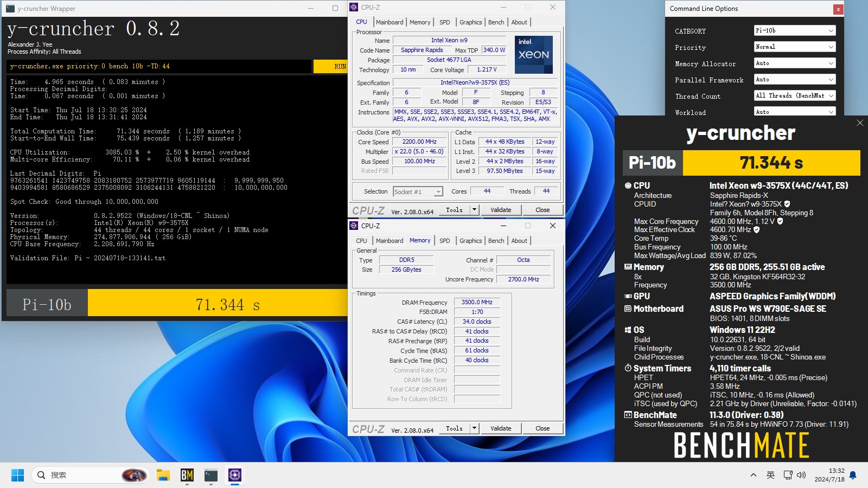Click the DRAM Frequency value 3500.0 MHz

pos(477,302)
